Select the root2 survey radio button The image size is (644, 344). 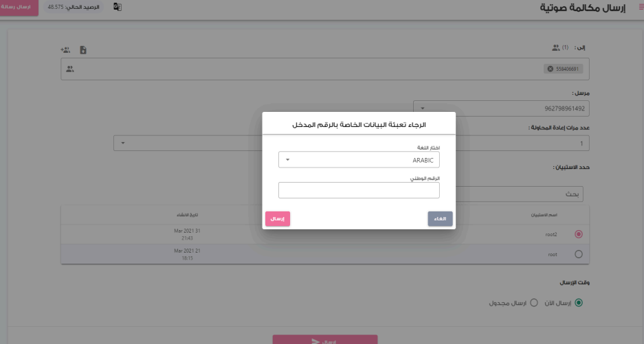coord(578,234)
